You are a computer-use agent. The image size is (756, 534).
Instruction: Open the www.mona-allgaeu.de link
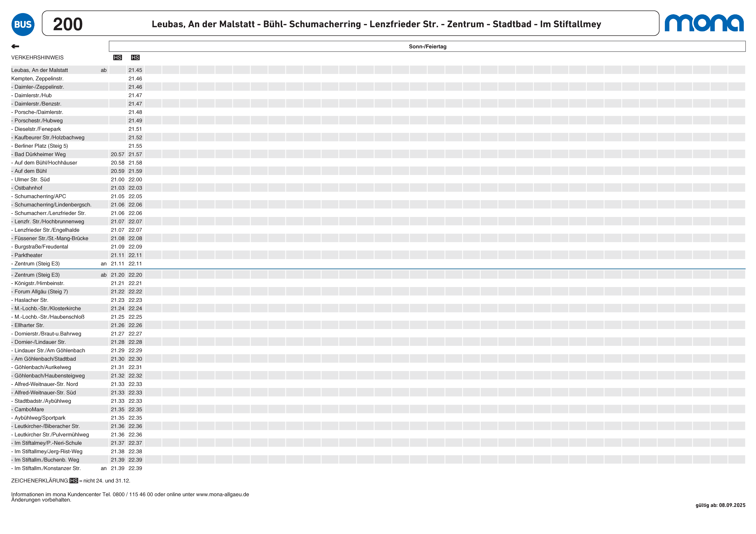click(223, 494)
